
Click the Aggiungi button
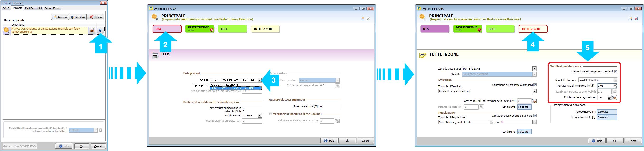point(60,17)
